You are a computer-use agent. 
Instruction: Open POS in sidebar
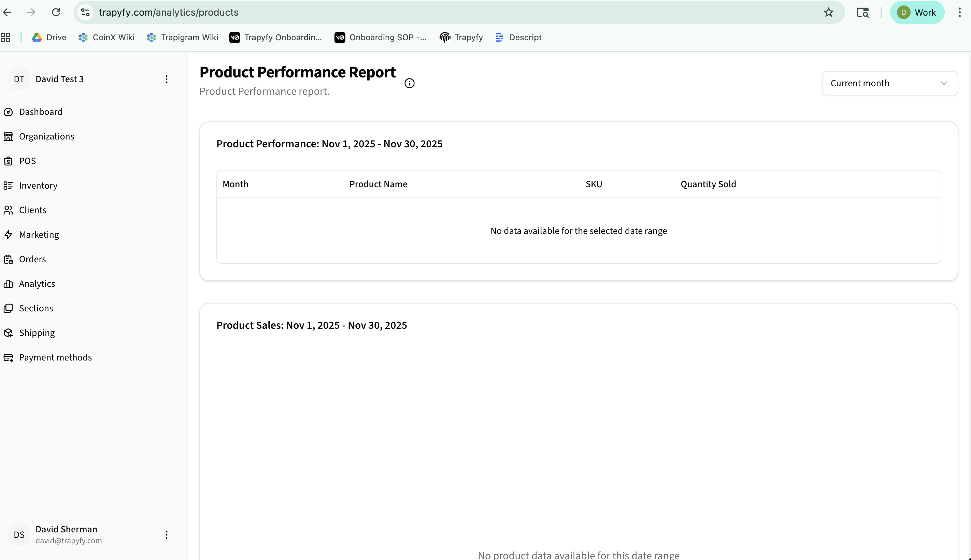[x=27, y=161]
